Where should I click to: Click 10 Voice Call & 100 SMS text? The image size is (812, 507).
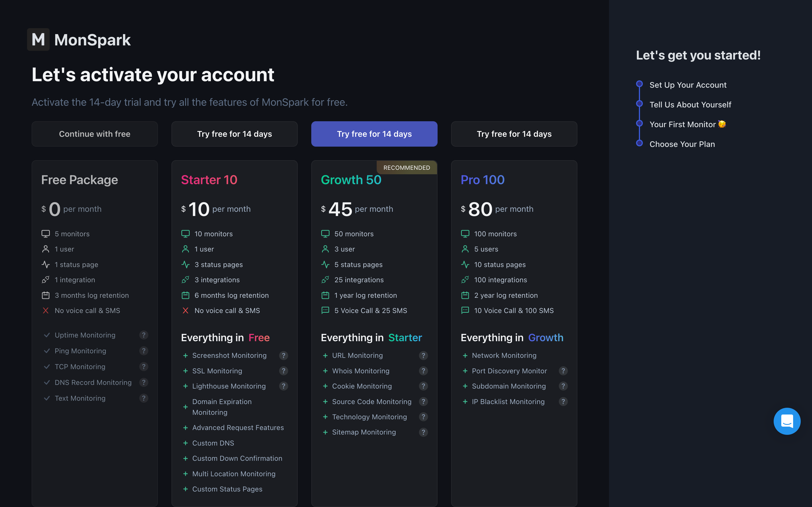pyautogui.click(x=514, y=310)
